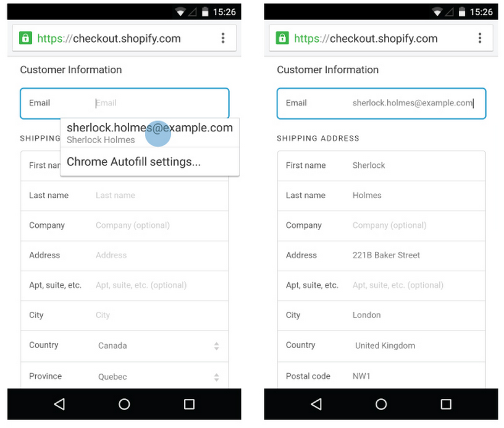This screenshot has height=428, width=504.
Task: Tap the URL bar on left phone
Action: coord(124,38)
